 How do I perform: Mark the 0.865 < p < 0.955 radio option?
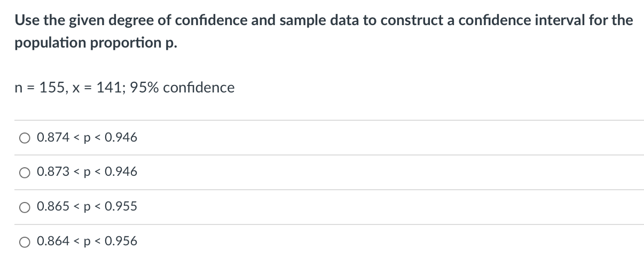(26, 207)
